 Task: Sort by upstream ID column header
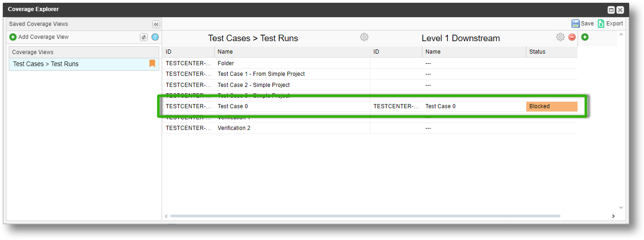[188, 52]
